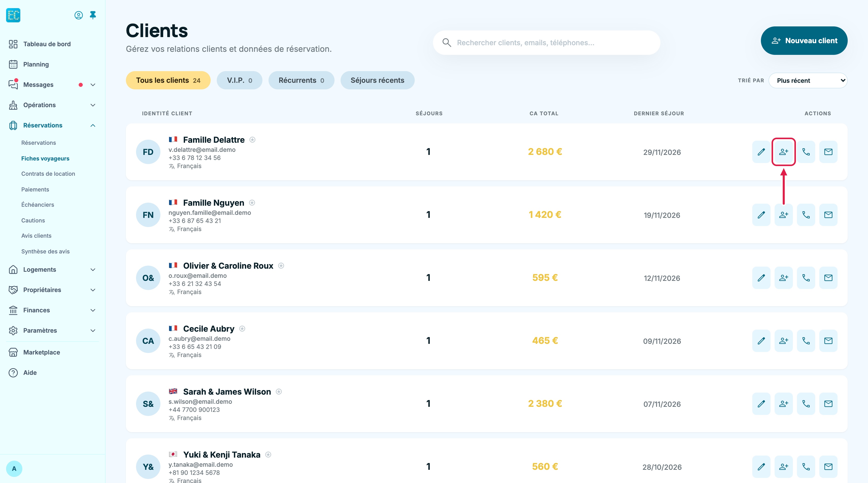The width and height of the screenshot is (868, 483).
Task: Open Contrats de location submenu link
Action: 48,174
